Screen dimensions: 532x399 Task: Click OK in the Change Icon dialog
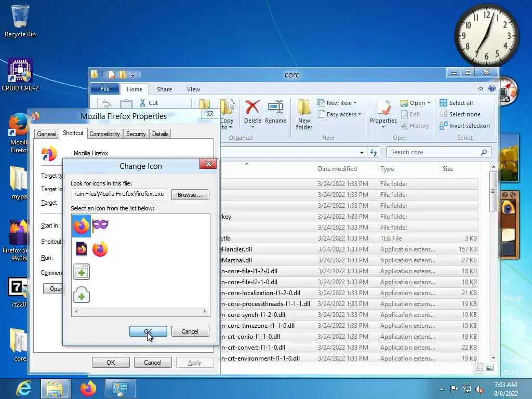pos(148,331)
